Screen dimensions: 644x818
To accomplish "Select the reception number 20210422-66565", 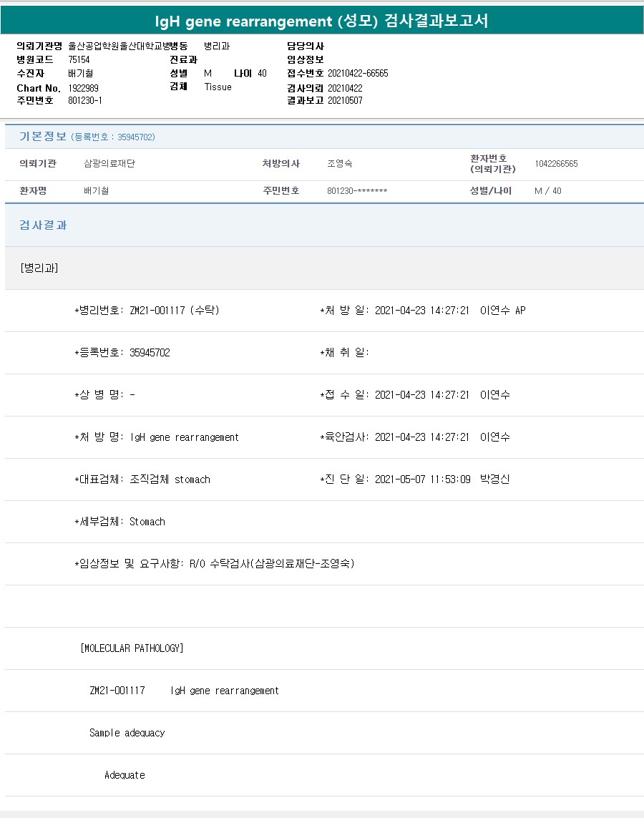I will 358,74.
